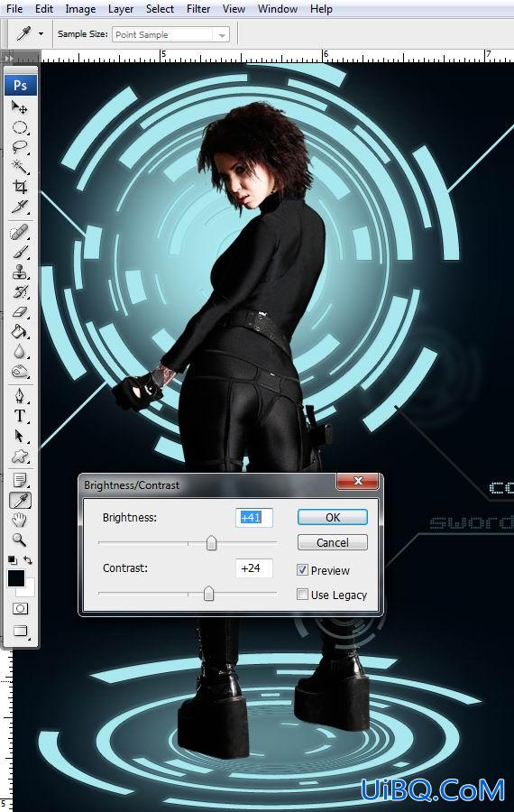Screen dimensions: 514x812
Task: Open the Filter menu
Action: click(x=198, y=9)
